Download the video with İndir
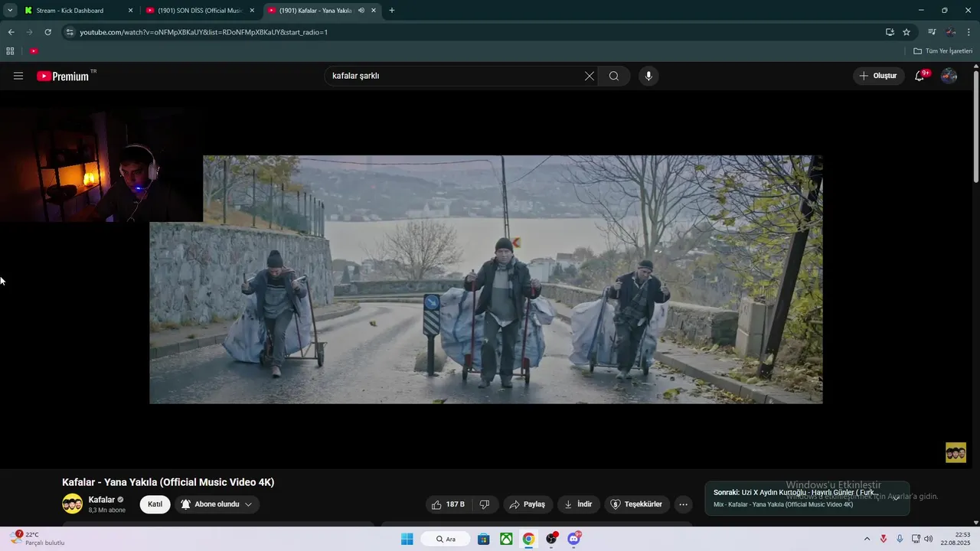This screenshot has height=551, width=980. [579, 504]
